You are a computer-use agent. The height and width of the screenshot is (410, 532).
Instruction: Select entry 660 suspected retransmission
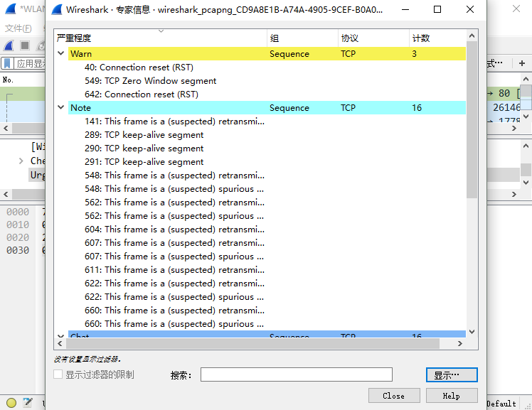tap(174, 311)
